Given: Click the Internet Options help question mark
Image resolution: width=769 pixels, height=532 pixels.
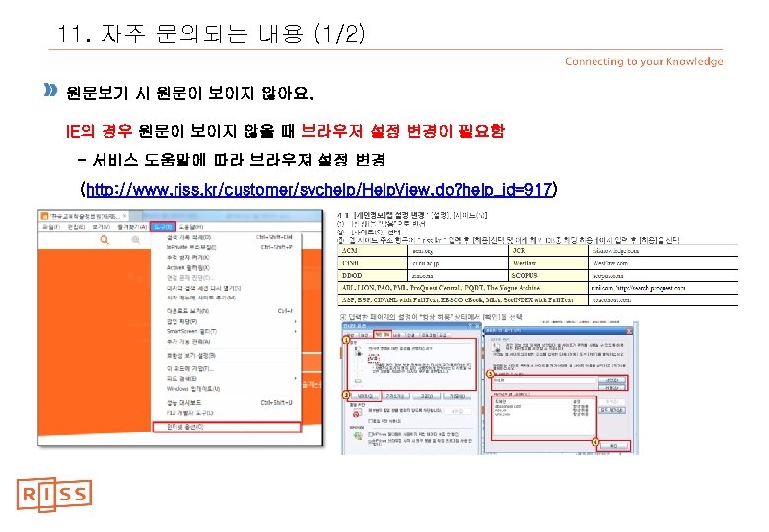Looking at the screenshot, I should pyautogui.click(x=471, y=326).
